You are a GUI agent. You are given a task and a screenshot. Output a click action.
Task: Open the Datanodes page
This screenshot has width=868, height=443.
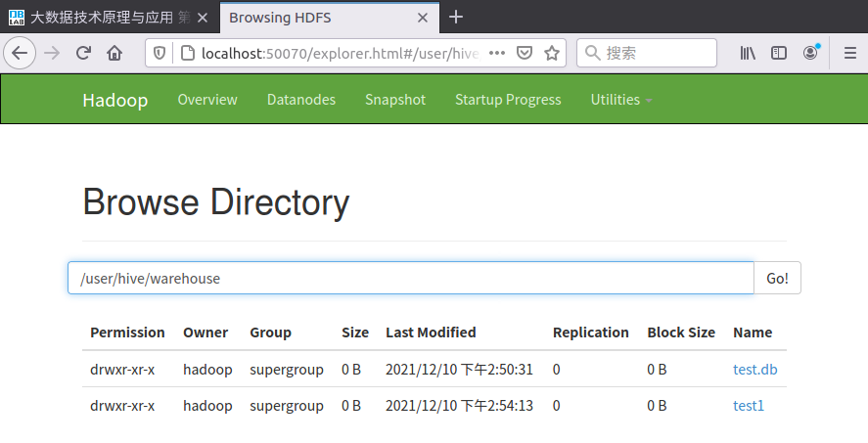[301, 100]
